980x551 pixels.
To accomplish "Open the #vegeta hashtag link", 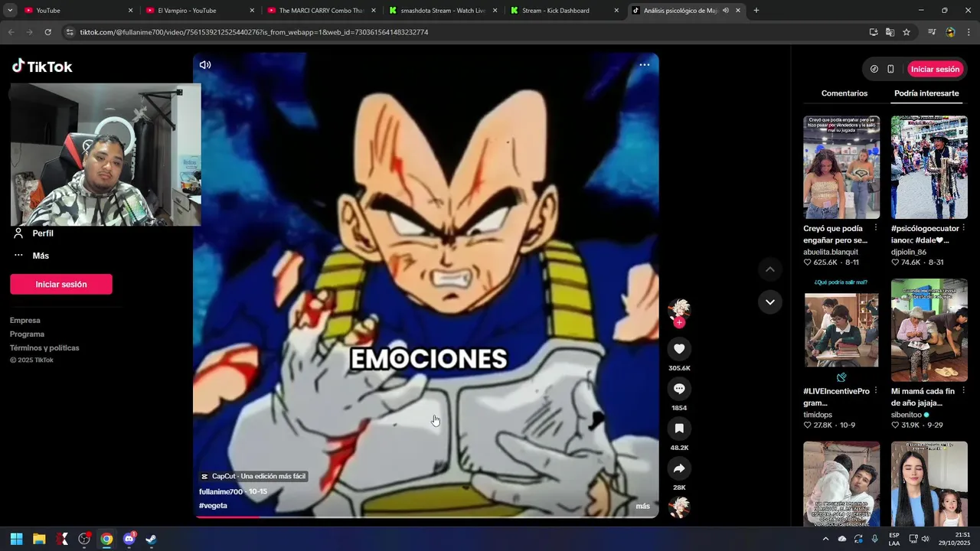I will point(213,506).
